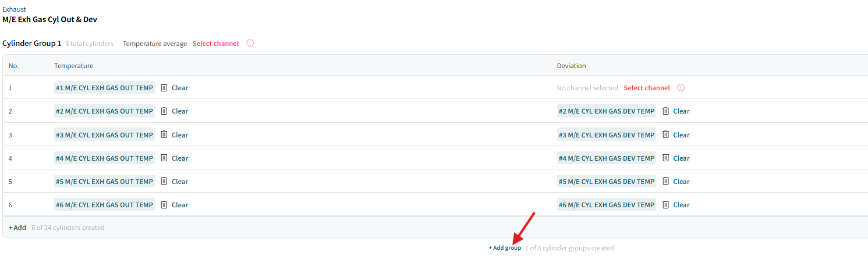The image size is (868, 269).
Task: Click trash icon for #5 M/E CYL EXH GAS DEV TEMP
Action: click(x=665, y=181)
